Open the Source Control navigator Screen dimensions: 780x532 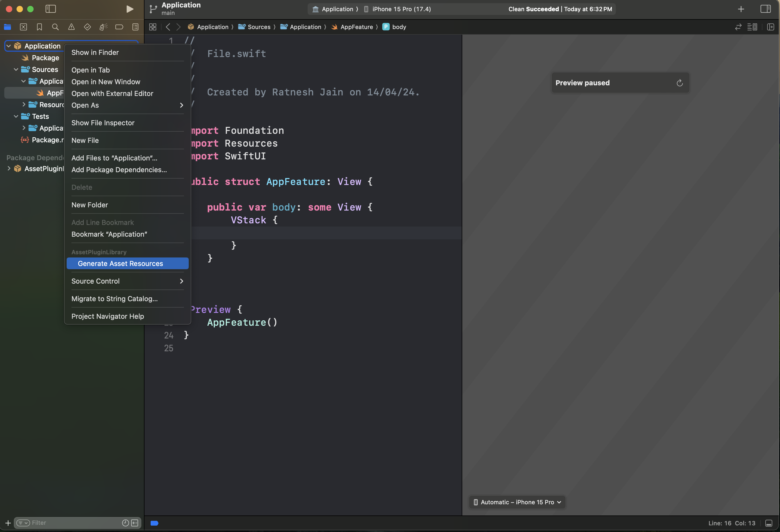23,27
